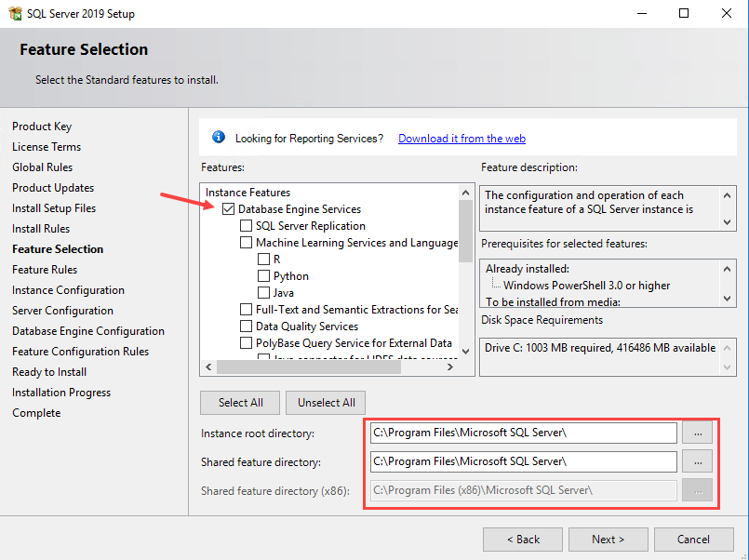The height and width of the screenshot is (560, 749).
Task: Select the Feature Configuration Rules step
Action: point(81,352)
